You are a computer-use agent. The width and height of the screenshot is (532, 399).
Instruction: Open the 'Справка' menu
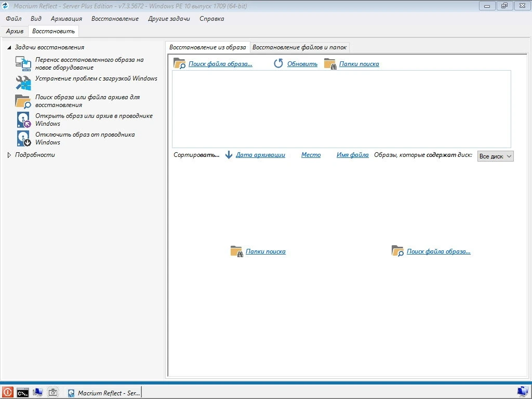pos(212,19)
